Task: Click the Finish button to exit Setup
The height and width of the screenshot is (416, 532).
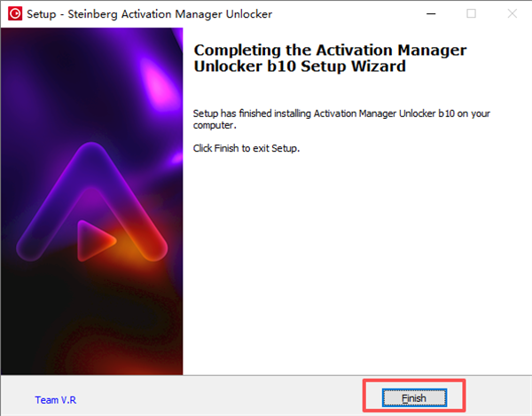Action: point(414,397)
